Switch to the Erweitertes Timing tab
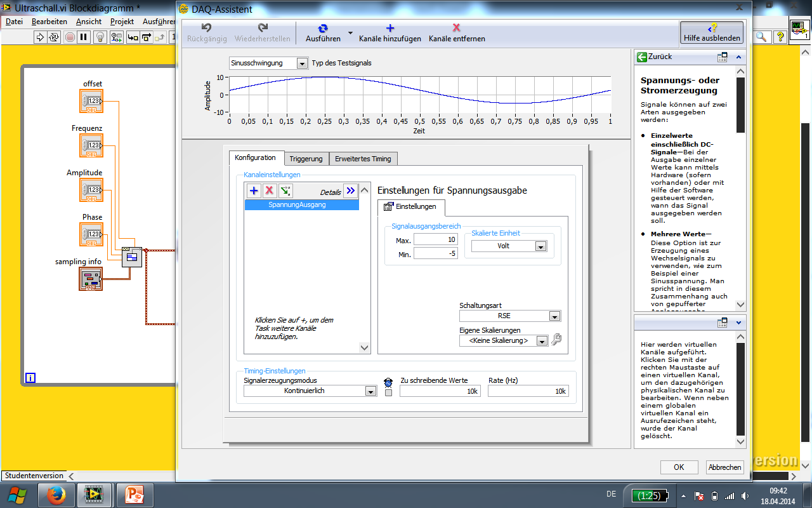Screen dimensions: 812x508 pyautogui.click(x=363, y=159)
